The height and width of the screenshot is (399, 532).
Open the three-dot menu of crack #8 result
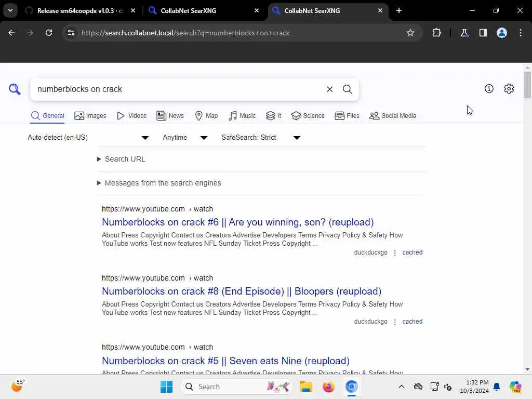395,322
